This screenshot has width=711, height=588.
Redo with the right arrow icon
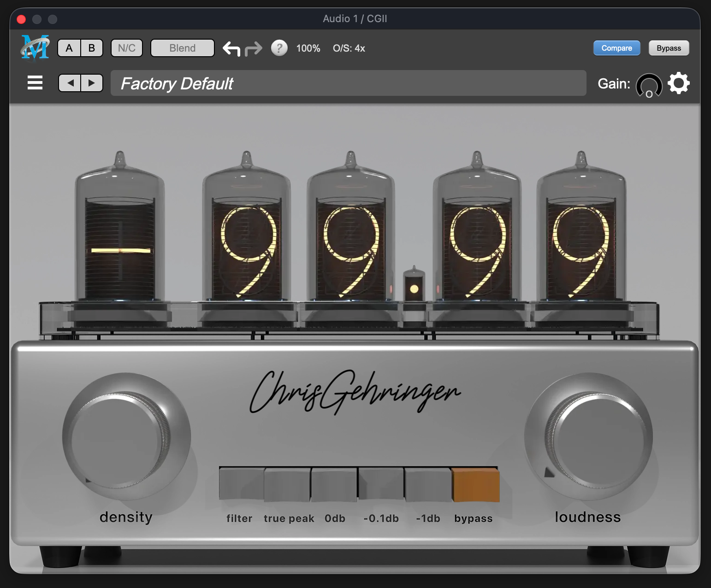pos(254,48)
